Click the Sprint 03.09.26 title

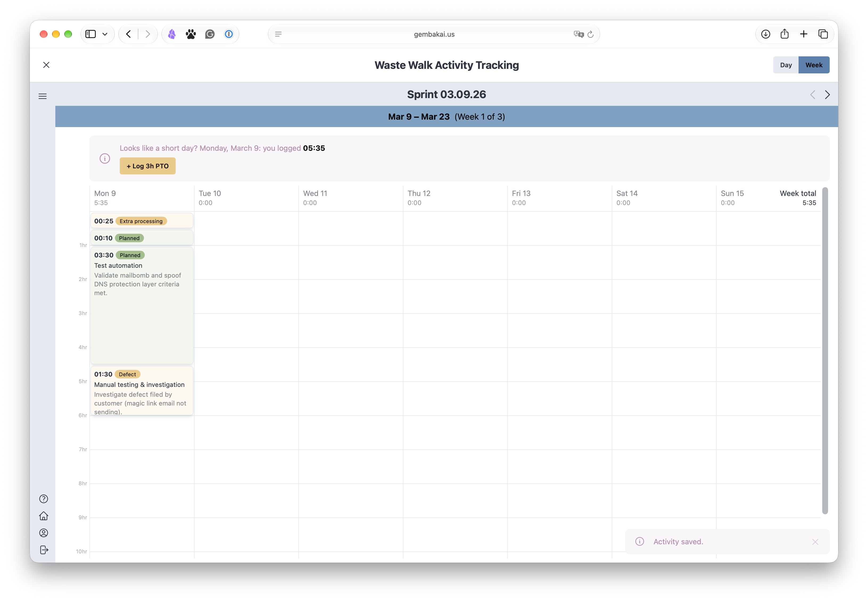[447, 94]
